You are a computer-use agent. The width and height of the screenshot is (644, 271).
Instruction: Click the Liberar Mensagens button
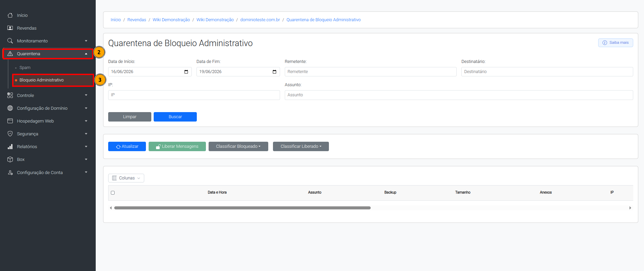pos(177,146)
